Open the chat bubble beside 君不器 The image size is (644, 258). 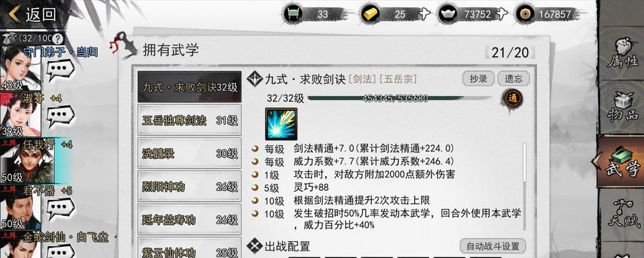(60, 208)
